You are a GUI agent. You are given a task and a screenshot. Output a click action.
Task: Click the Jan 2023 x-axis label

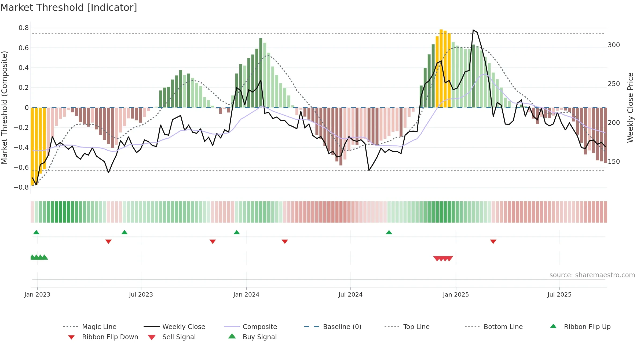37,295
